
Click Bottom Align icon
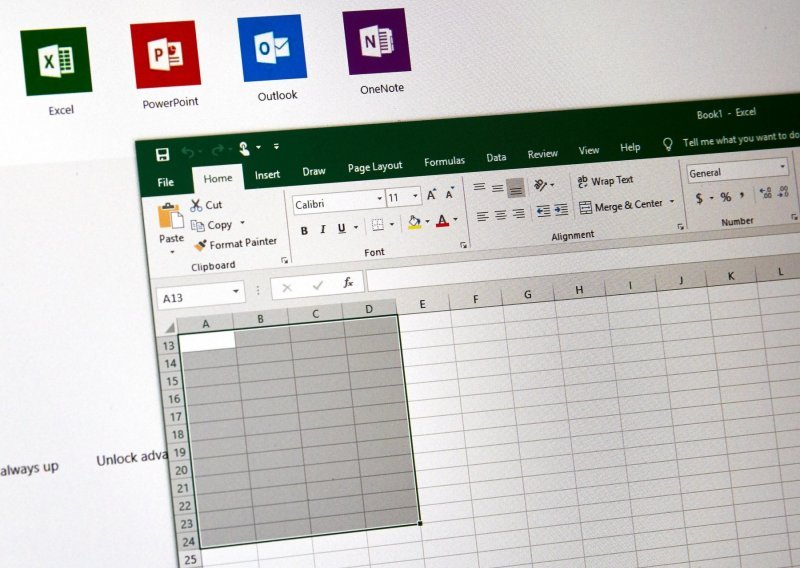(516, 189)
